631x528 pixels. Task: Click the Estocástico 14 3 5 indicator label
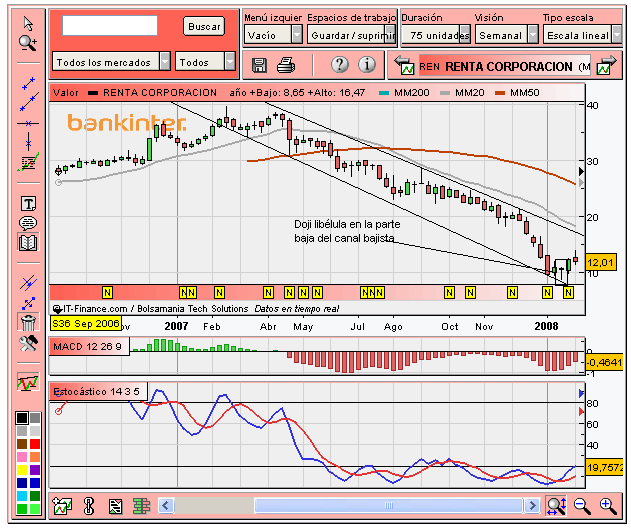(98, 392)
